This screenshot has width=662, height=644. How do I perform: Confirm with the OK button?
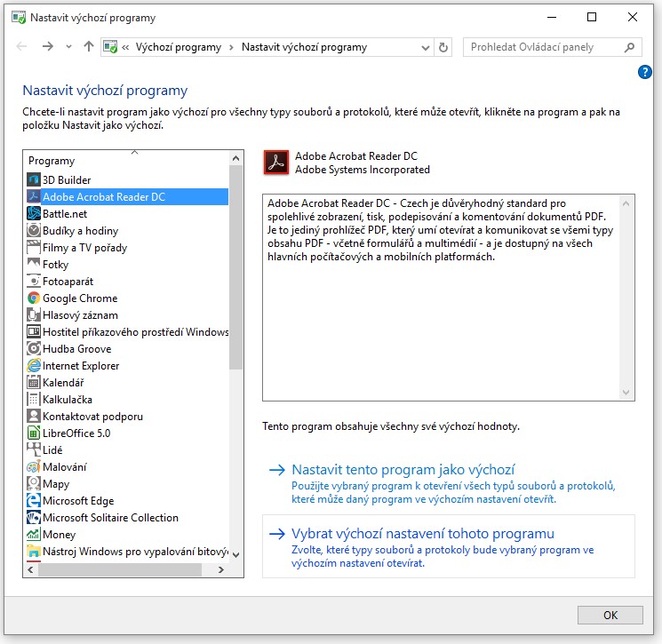point(610,616)
